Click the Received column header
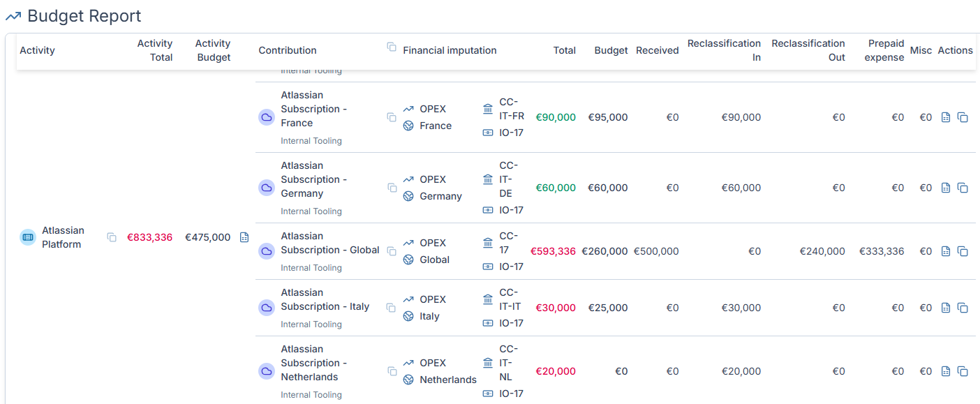 point(658,50)
